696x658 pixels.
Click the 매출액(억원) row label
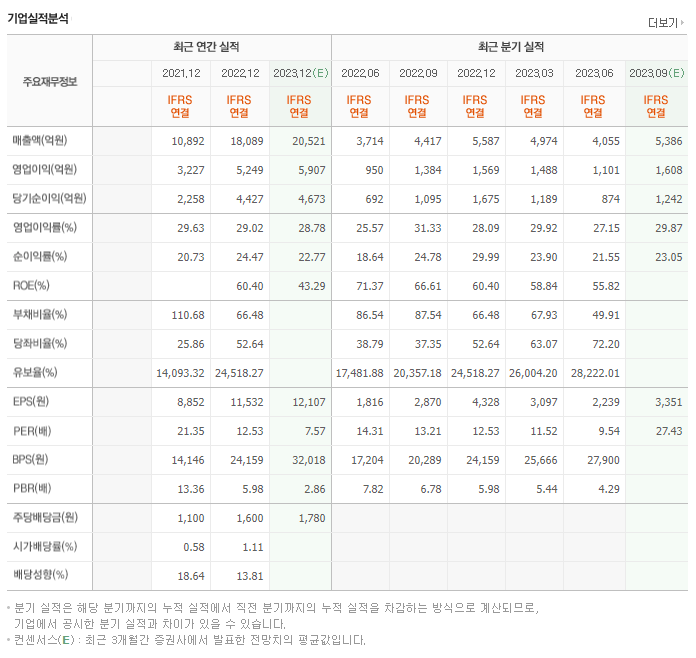click(x=40, y=141)
